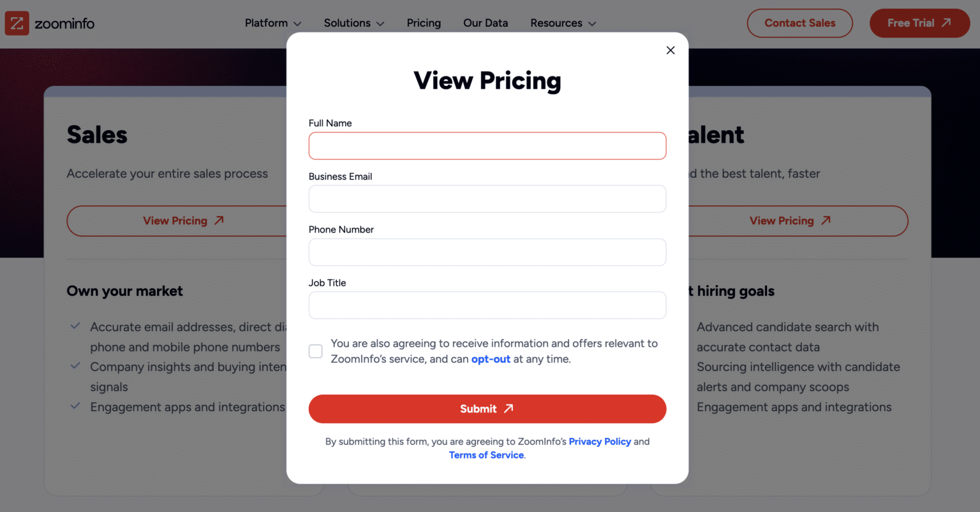Open Our Data from the top navigation
Viewport: 980px width, 512px height.
[485, 23]
